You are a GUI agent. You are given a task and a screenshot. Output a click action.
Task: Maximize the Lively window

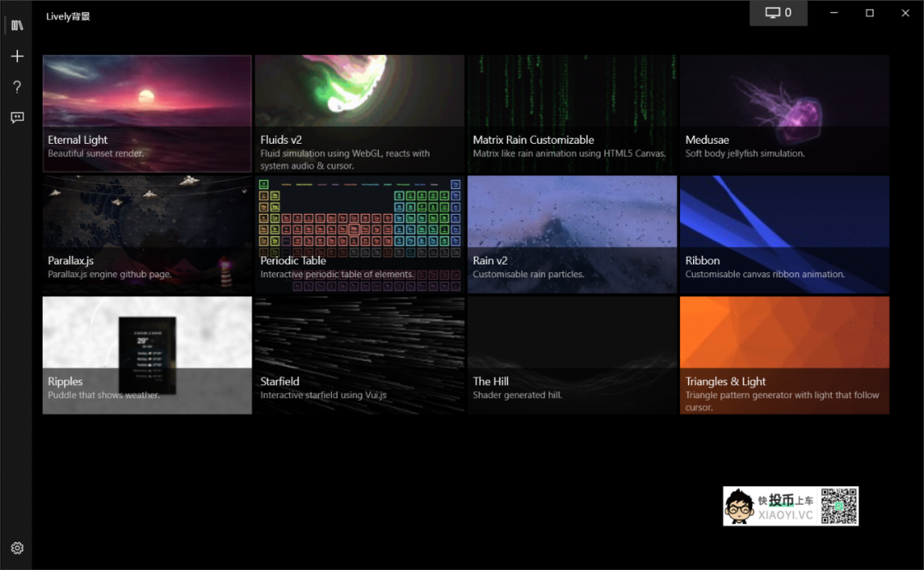pos(870,13)
